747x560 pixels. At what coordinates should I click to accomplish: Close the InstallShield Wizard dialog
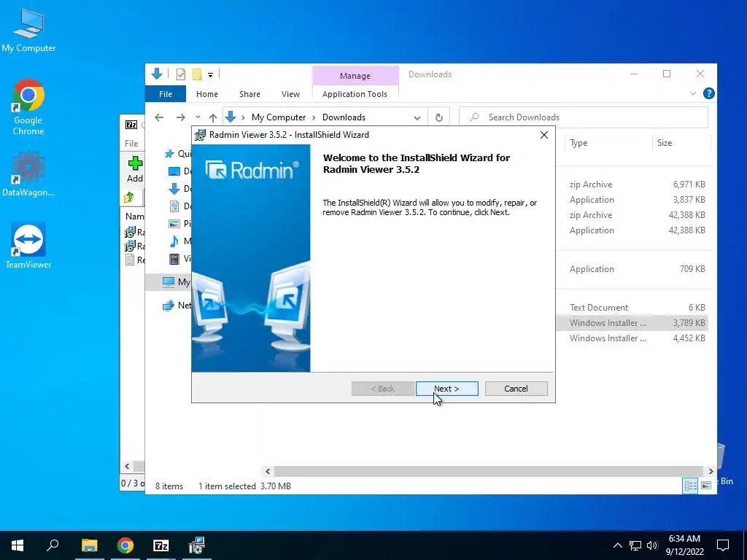point(544,135)
